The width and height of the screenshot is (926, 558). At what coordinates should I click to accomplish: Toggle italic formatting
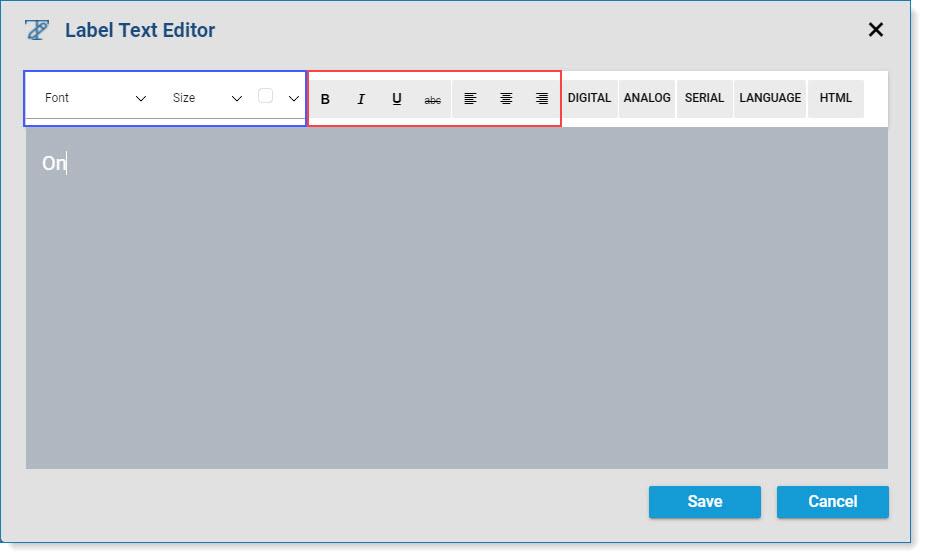tap(361, 99)
